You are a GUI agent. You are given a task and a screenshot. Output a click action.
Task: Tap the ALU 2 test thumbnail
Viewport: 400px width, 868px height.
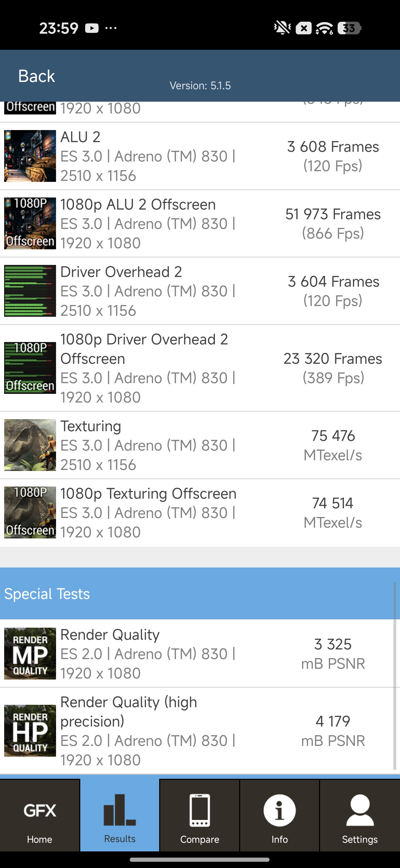point(30,156)
